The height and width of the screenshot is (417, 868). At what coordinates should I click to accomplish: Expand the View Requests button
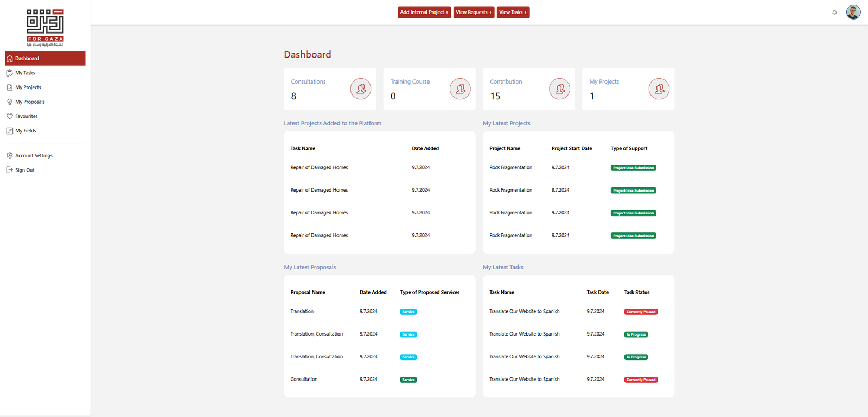point(474,12)
